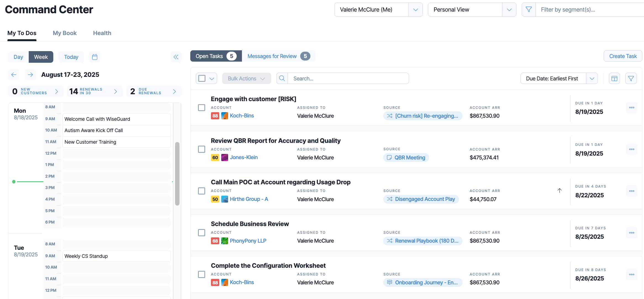
Task: Click the task list filter funnel icon
Action: (x=631, y=78)
